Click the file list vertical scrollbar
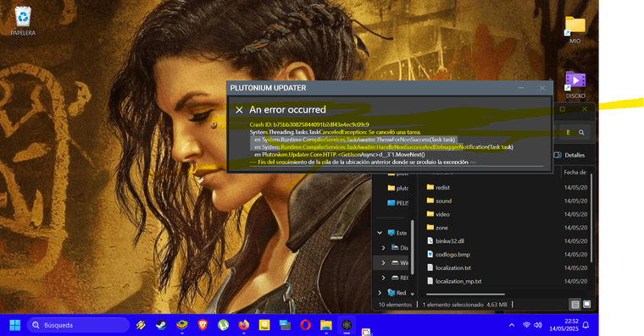This screenshot has height=336, width=644. tap(591, 218)
